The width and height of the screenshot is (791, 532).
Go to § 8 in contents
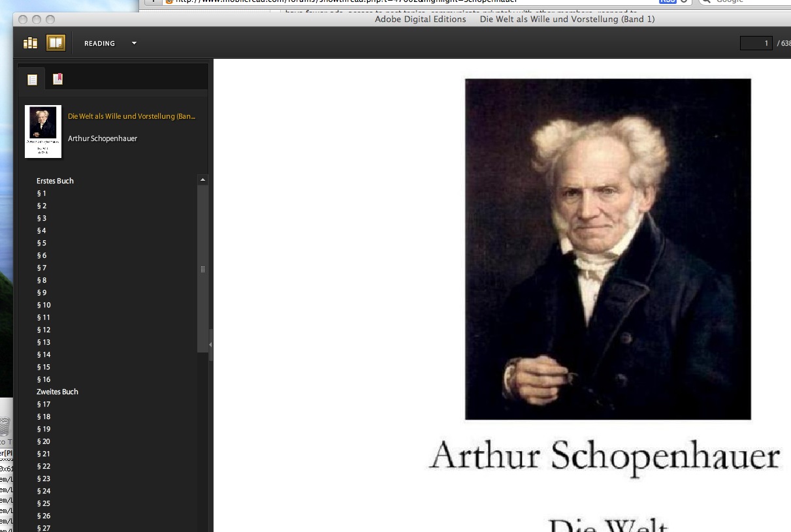click(x=42, y=280)
